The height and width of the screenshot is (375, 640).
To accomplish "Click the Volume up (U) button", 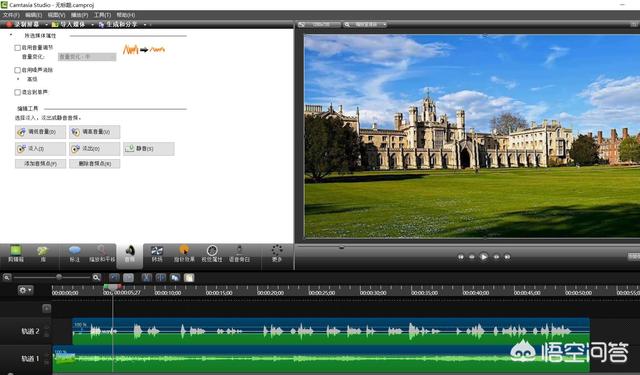I will (94, 132).
